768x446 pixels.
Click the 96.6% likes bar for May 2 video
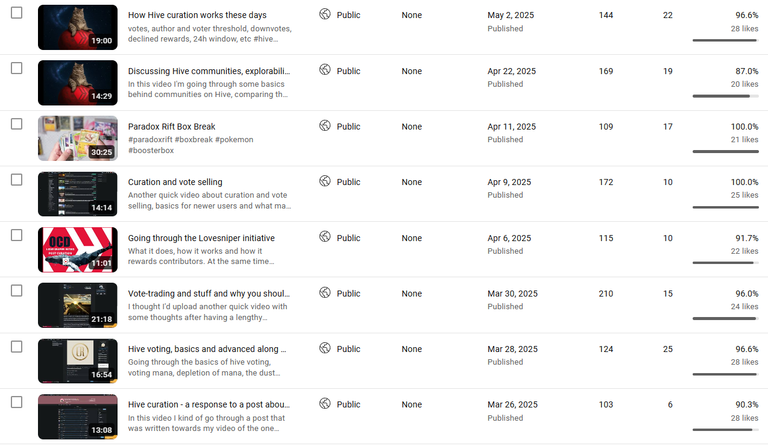click(x=725, y=40)
